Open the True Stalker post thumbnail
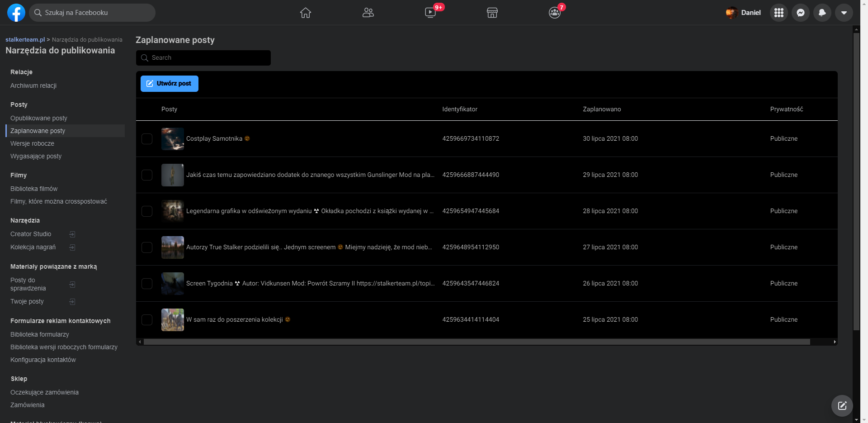868x423 pixels. [x=173, y=247]
